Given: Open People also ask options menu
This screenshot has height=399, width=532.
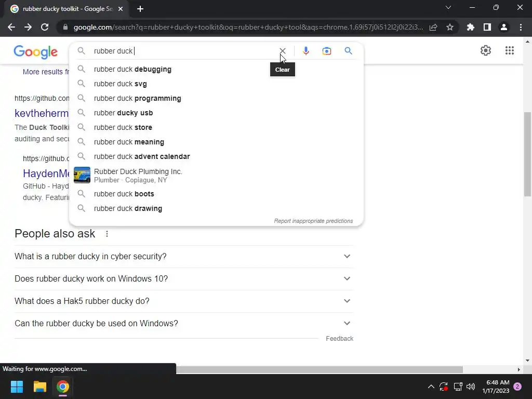Looking at the screenshot, I should [107, 234].
